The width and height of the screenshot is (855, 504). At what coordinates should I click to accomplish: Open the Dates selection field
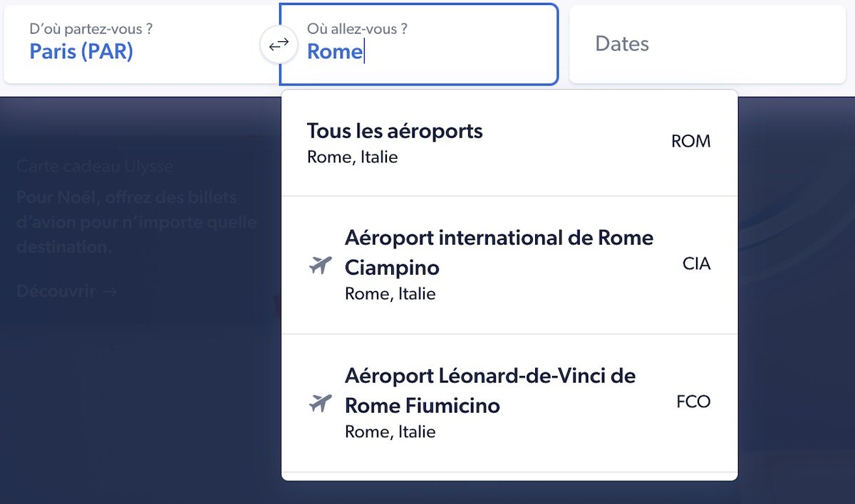(x=707, y=44)
